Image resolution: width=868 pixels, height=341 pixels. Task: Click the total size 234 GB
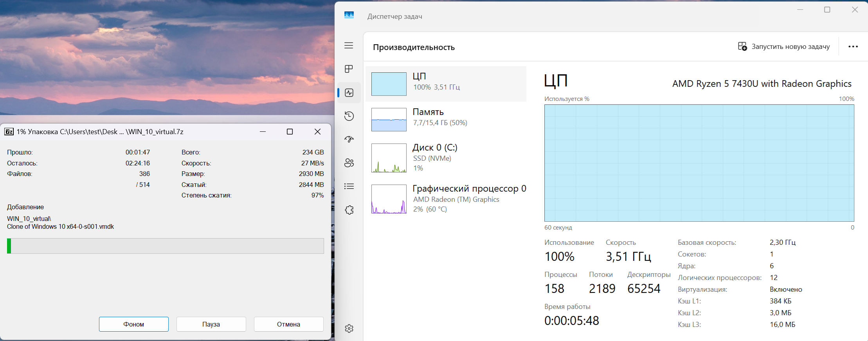313,152
